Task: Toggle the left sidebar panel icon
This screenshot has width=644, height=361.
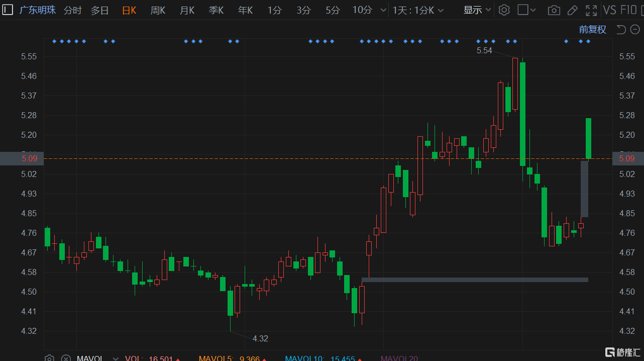Action: (8, 10)
